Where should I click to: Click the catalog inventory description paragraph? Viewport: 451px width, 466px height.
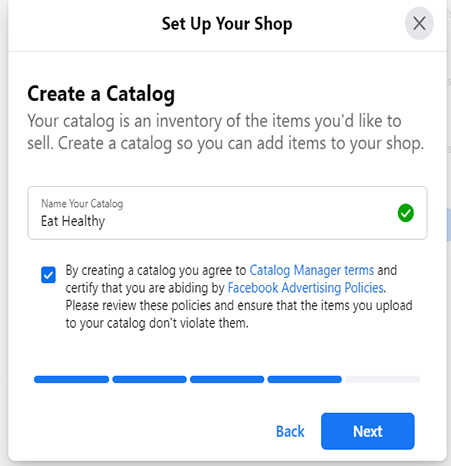(x=226, y=132)
